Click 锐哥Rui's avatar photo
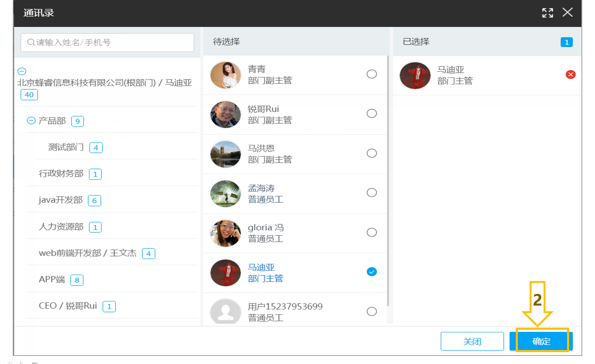 (225, 114)
